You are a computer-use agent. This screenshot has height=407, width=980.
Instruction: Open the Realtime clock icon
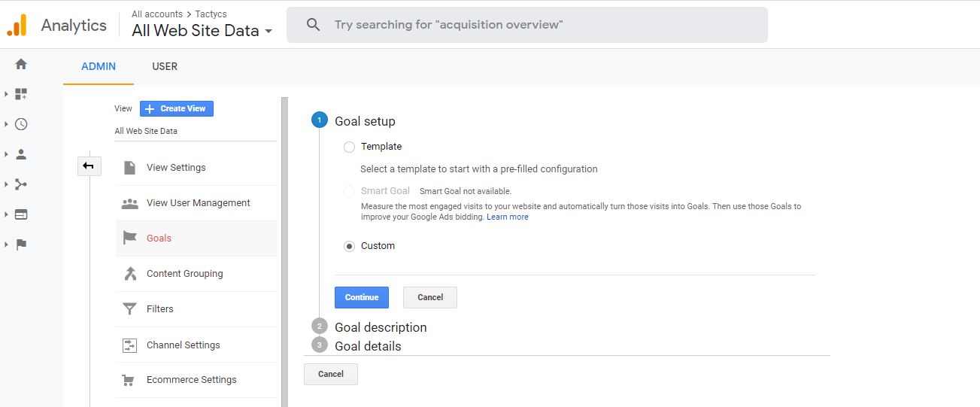pyautogui.click(x=21, y=124)
